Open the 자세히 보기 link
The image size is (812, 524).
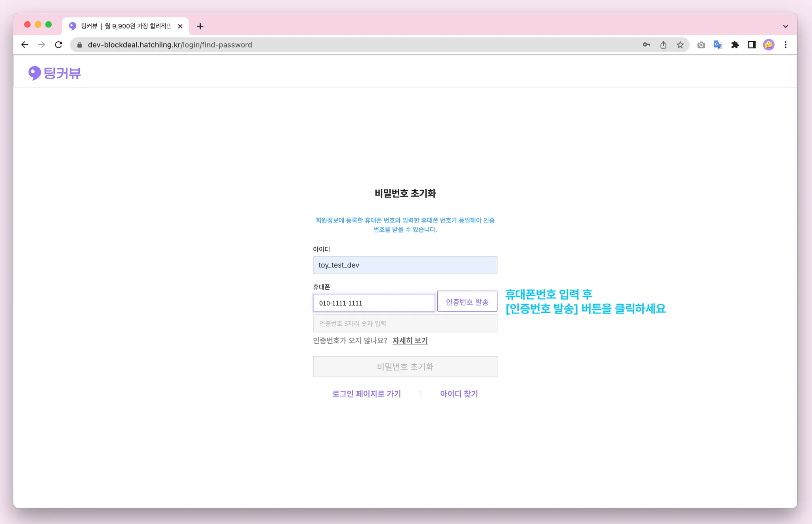pyautogui.click(x=410, y=340)
